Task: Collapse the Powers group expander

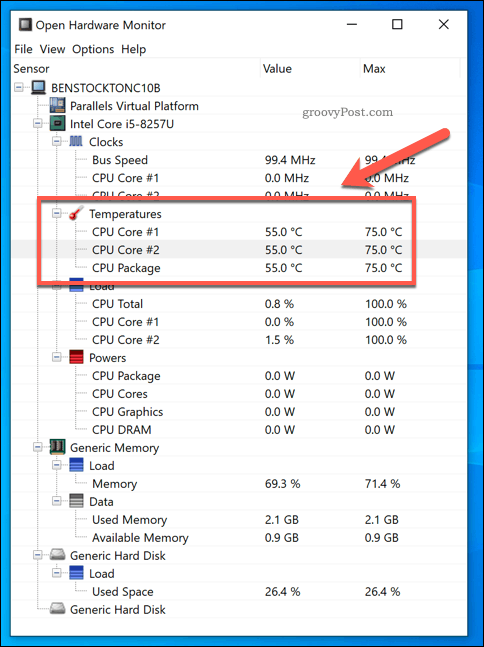Action: click(57, 357)
